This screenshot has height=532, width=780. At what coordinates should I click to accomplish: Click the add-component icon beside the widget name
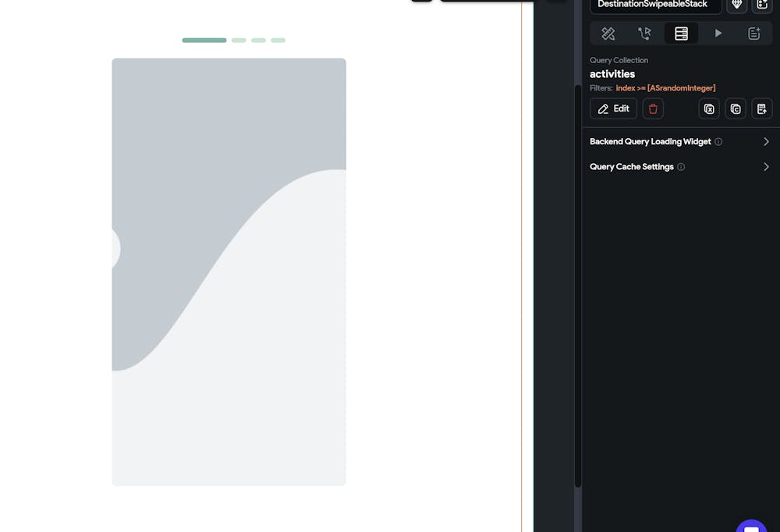[x=762, y=5]
